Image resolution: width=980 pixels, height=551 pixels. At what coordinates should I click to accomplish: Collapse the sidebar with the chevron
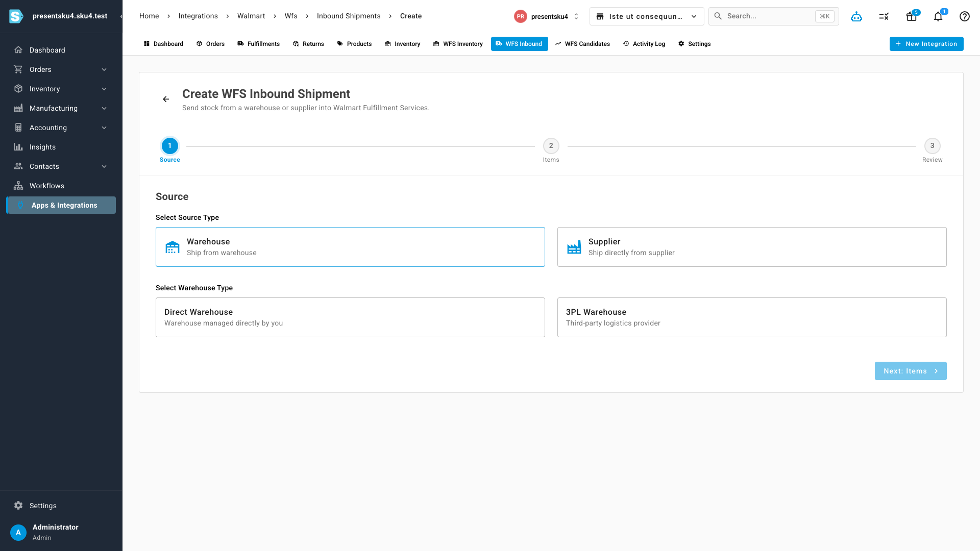click(121, 16)
